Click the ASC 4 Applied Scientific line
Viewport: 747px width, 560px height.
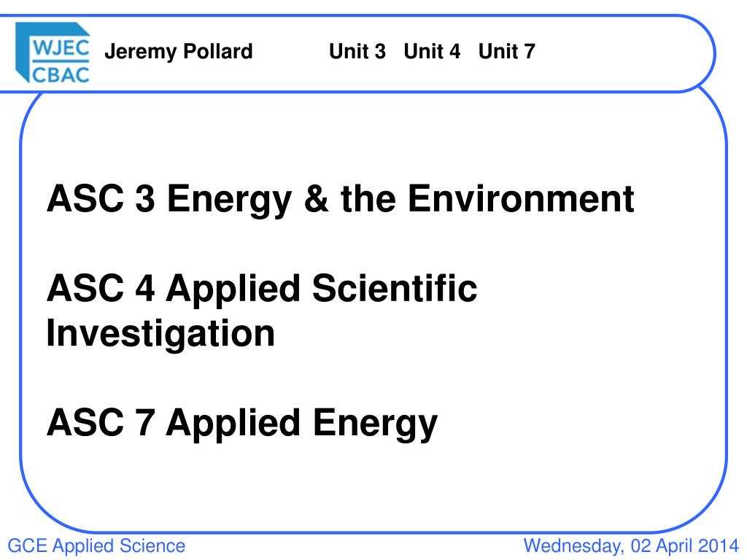pyautogui.click(x=262, y=289)
